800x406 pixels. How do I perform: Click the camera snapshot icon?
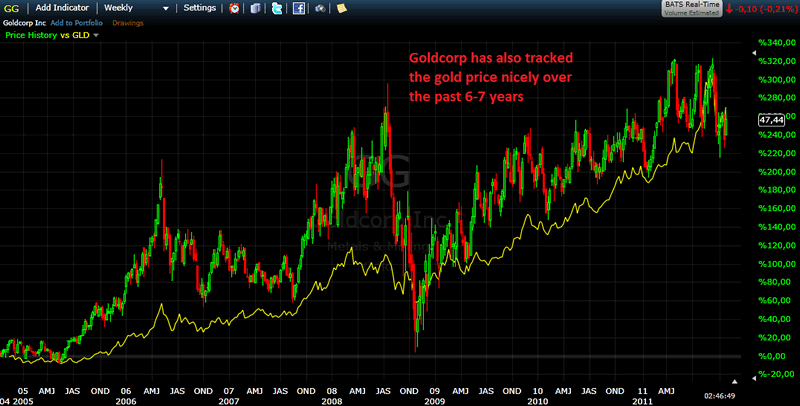(320, 8)
